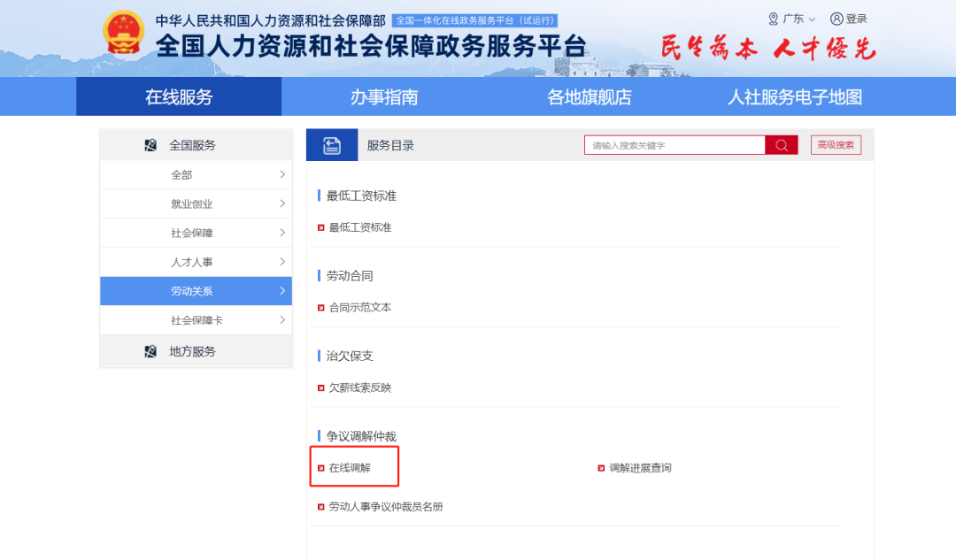Switch to the 办事指南 tab
Image resolution: width=956 pixels, height=560 pixels.
point(384,97)
